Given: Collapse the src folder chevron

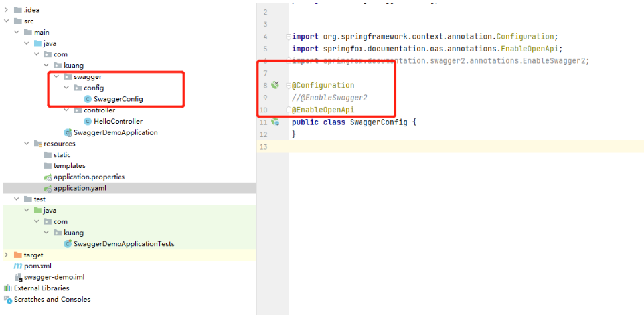Looking at the screenshot, I should (x=6, y=21).
